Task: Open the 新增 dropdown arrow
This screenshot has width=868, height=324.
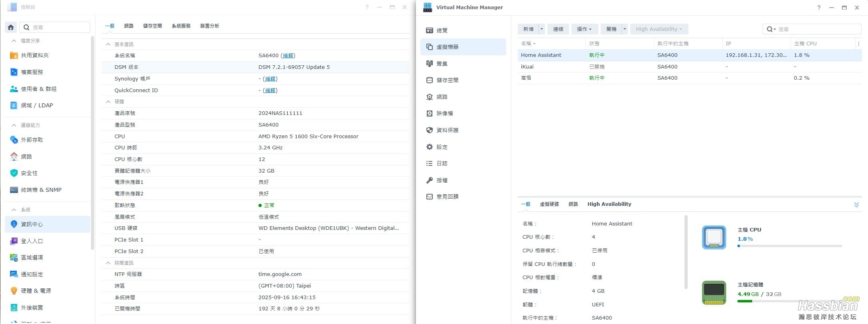Action: tap(542, 29)
